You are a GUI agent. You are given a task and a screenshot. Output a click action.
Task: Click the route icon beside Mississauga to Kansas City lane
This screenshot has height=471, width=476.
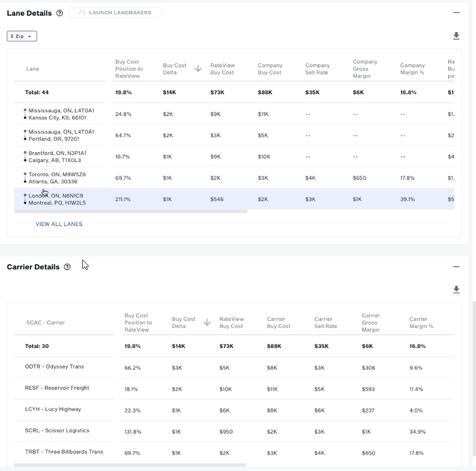(x=25, y=114)
